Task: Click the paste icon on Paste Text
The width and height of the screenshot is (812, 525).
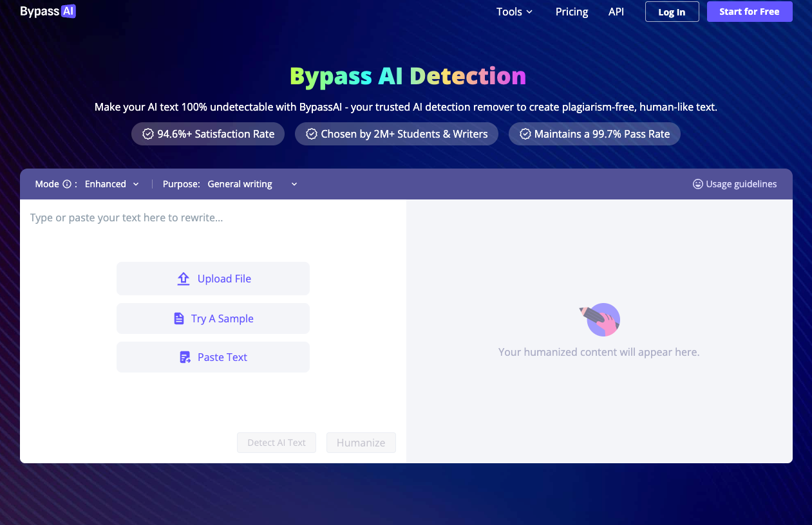Action: [185, 358]
